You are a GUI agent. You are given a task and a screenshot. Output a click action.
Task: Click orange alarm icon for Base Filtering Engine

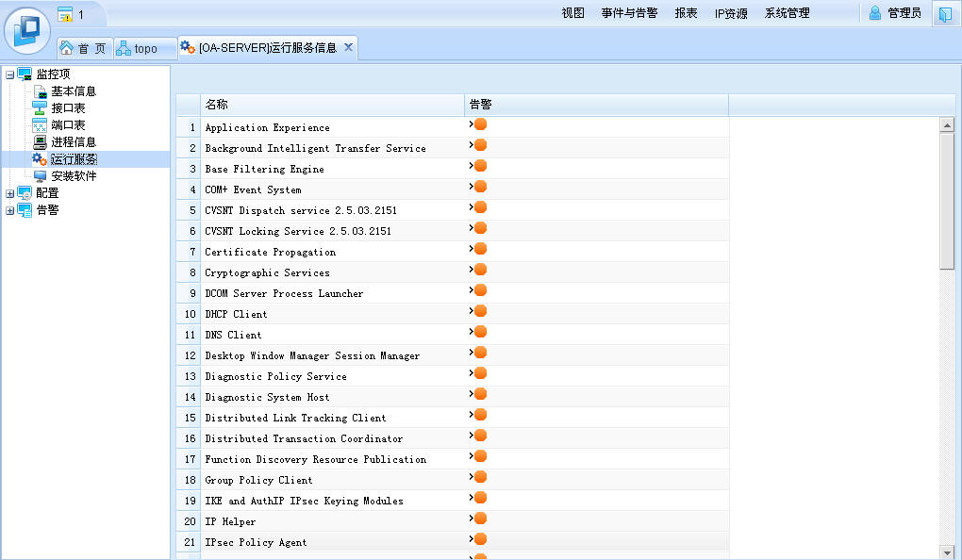click(x=481, y=166)
